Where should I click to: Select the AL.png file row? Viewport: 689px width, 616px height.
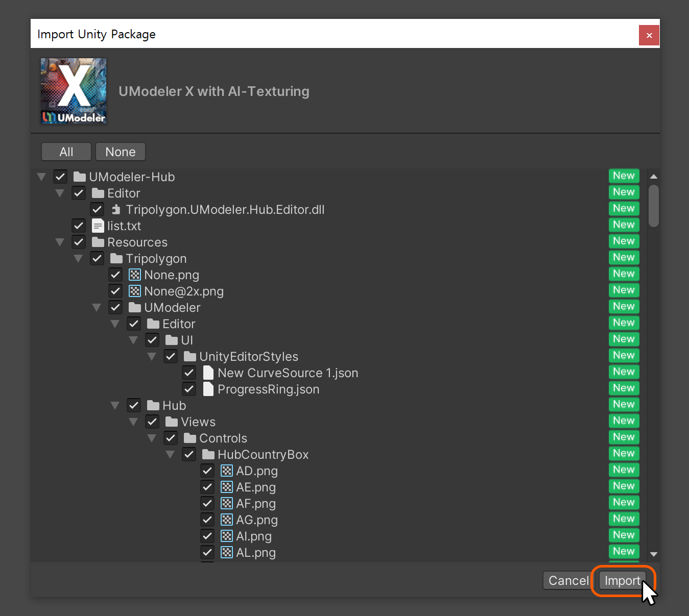click(256, 553)
